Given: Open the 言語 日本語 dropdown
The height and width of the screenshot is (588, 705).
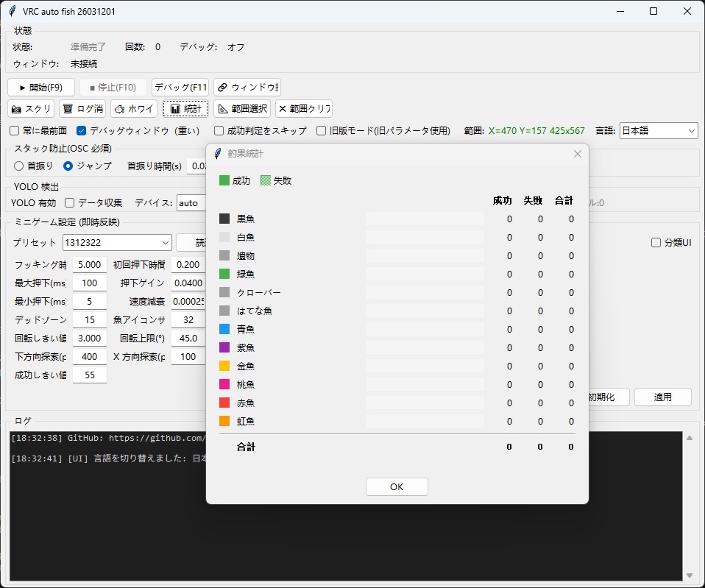Looking at the screenshot, I should coord(659,131).
